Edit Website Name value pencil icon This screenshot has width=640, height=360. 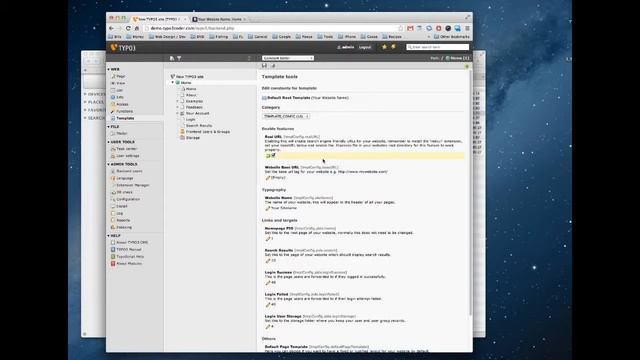pos(268,208)
